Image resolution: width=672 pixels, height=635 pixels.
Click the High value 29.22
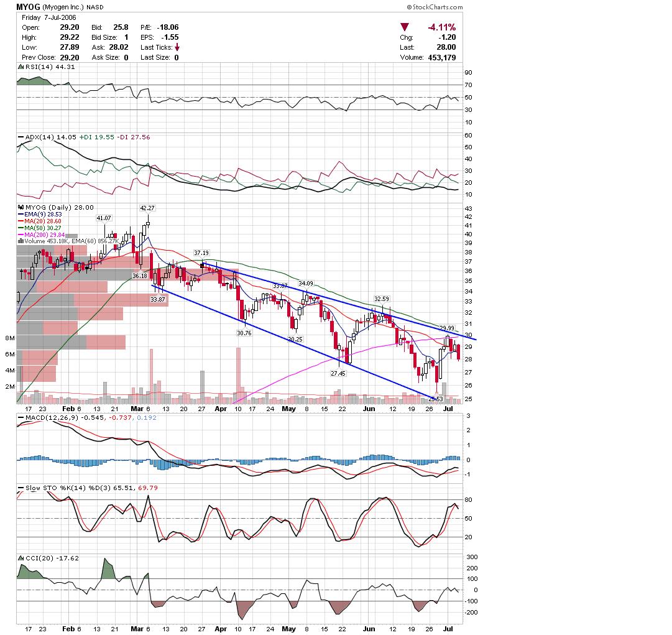point(70,37)
